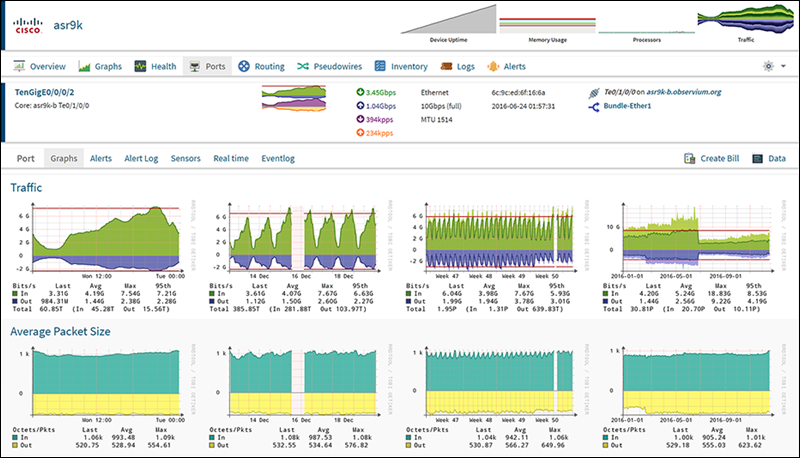Click the Data button
Viewport: 800px width, 458px height.
click(x=769, y=159)
